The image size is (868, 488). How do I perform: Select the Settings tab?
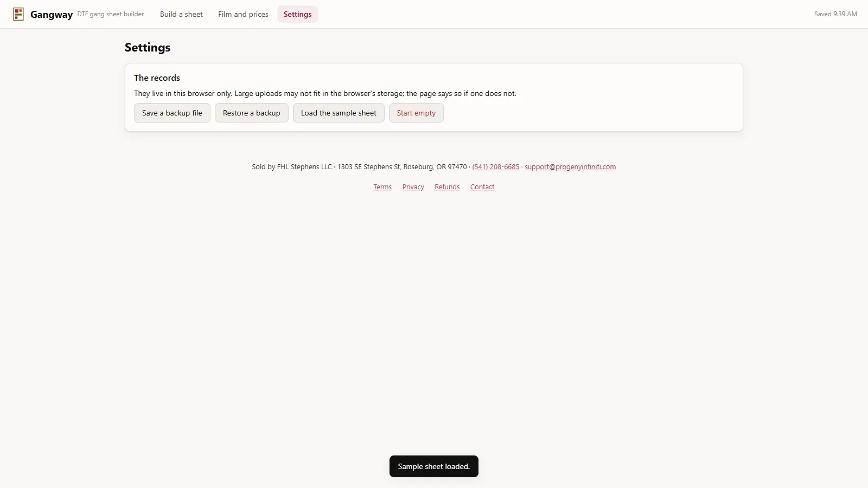(x=297, y=14)
